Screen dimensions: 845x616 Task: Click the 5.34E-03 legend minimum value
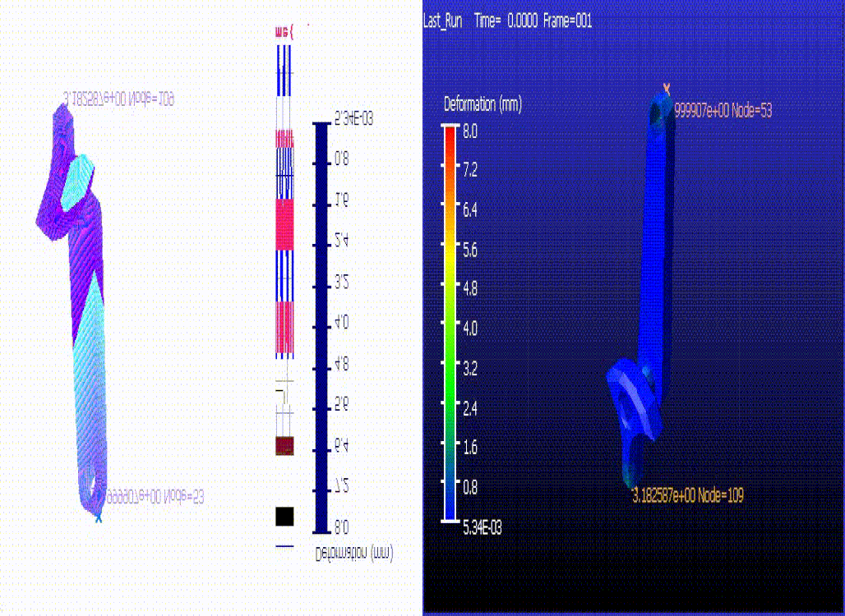(483, 527)
